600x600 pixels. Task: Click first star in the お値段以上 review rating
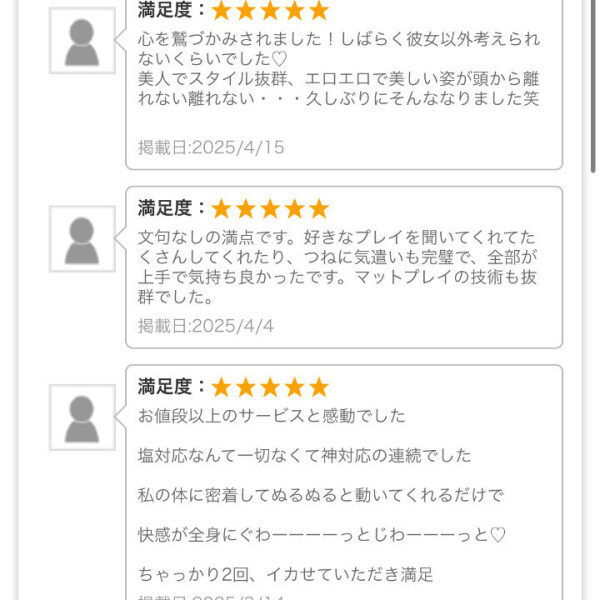tap(221, 387)
